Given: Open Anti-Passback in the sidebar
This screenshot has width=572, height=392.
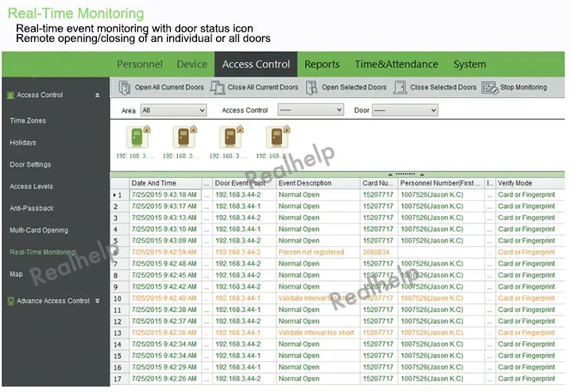Looking at the screenshot, I should click(x=32, y=208).
